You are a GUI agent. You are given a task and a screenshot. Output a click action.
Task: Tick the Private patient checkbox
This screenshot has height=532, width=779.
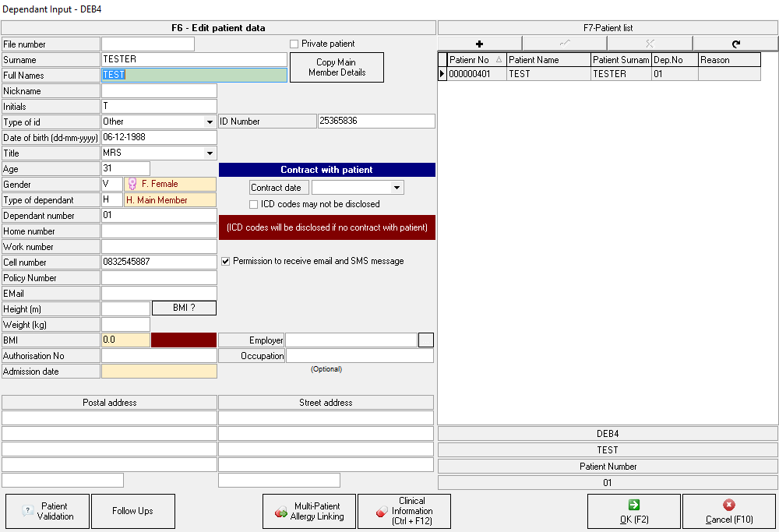294,44
